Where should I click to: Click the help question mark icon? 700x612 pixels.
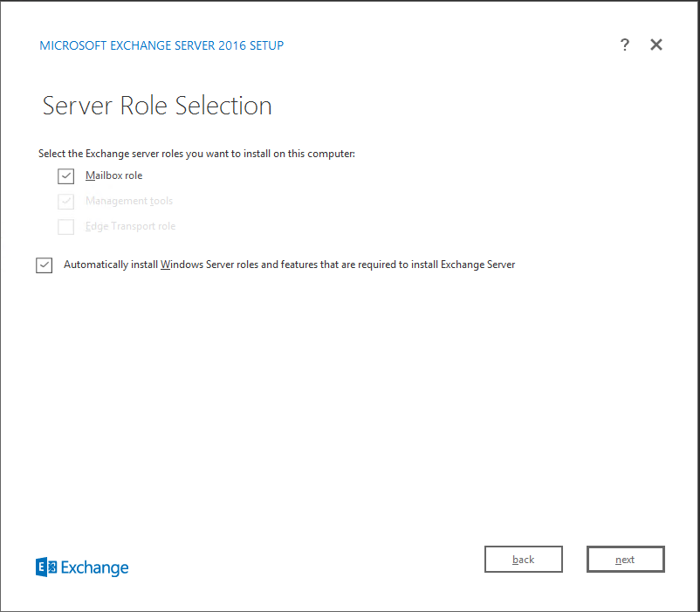click(x=625, y=45)
